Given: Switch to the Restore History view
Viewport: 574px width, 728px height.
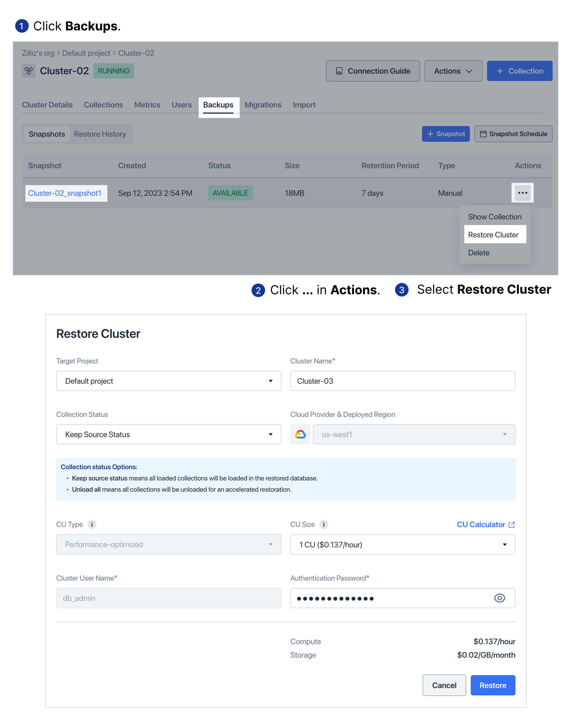Looking at the screenshot, I should (100, 134).
